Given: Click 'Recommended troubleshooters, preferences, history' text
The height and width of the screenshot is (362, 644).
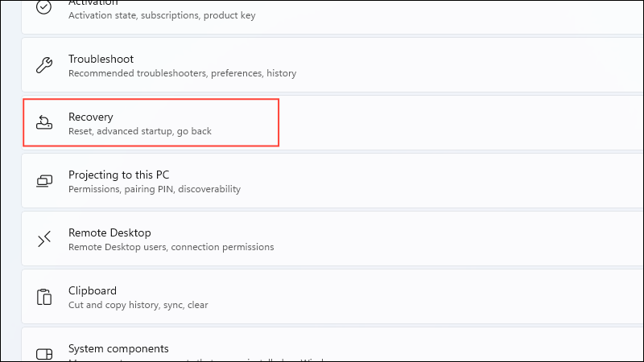Looking at the screenshot, I should pos(183,73).
